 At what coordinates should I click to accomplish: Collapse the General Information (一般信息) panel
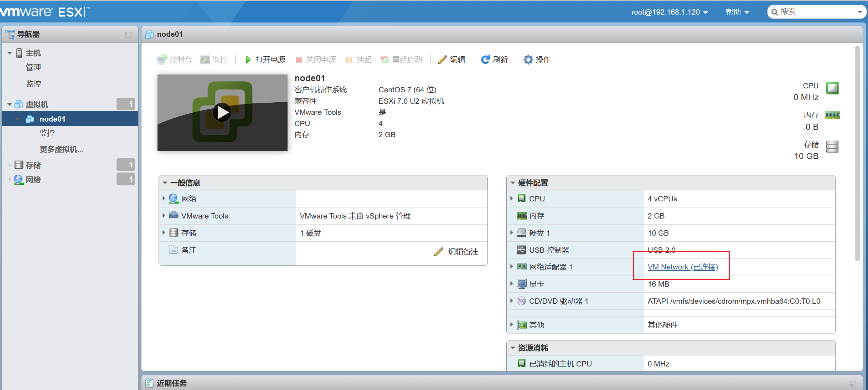coord(165,183)
